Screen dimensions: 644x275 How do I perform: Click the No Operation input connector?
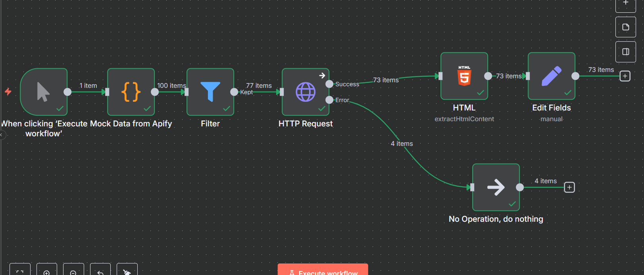[472, 187]
